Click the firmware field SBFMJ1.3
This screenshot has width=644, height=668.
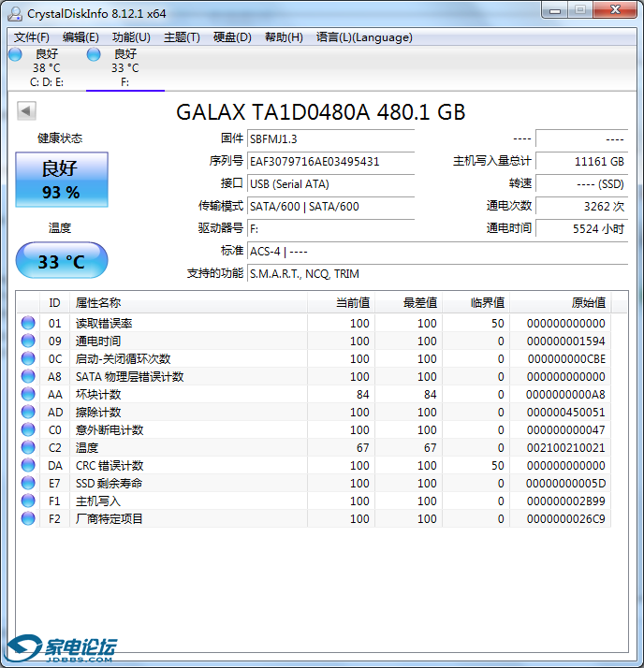pos(331,138)
